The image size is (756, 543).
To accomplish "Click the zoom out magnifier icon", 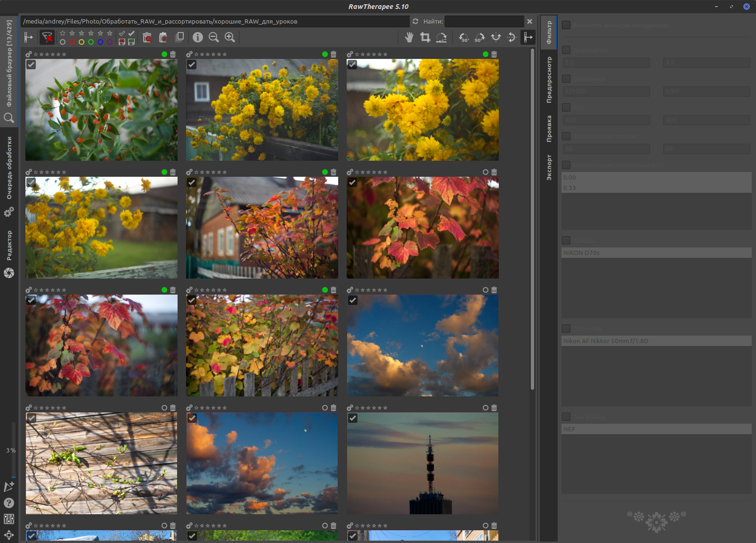I will 214,37.
